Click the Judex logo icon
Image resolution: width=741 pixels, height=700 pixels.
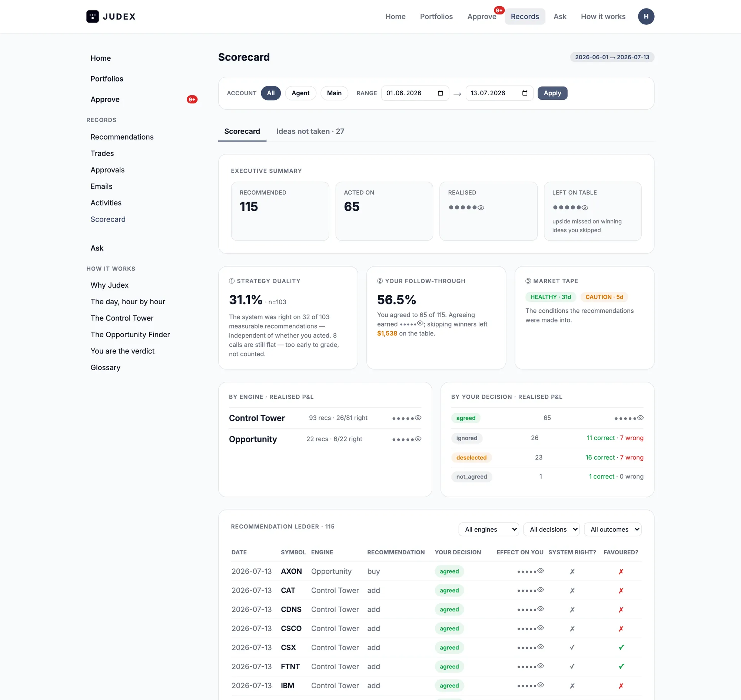[x=93, y=16]
